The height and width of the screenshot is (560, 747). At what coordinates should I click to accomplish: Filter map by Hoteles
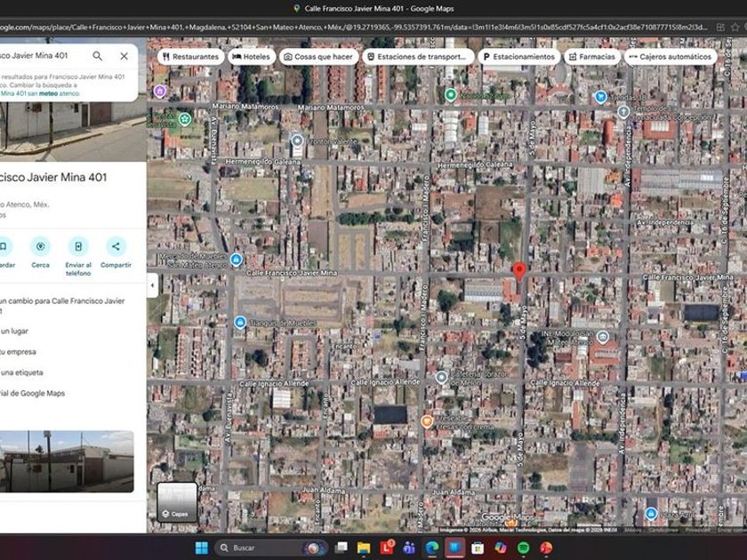[251, 57]
